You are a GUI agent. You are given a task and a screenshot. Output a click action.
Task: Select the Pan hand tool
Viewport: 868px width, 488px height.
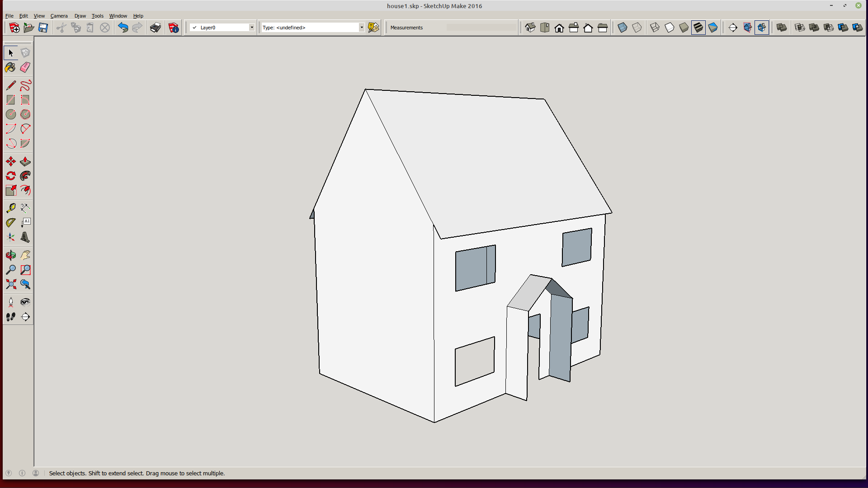pyautogui.click(x=25, y=255)
